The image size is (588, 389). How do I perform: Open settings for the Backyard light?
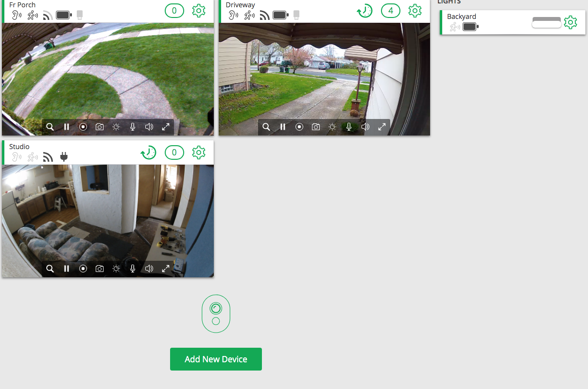click(570, 22)
